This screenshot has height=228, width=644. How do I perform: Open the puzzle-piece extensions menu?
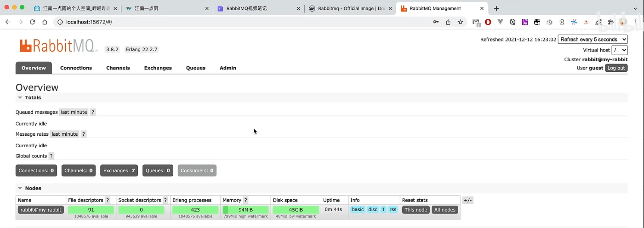611,22
